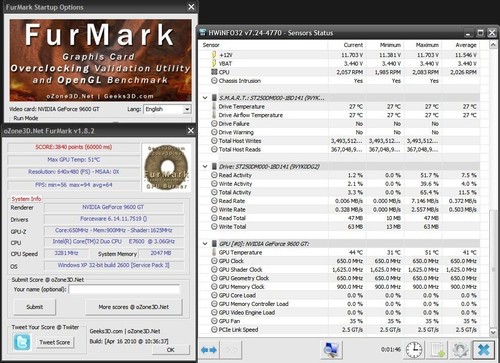Click the Twitter bird icon

click(x=22, y=342)
